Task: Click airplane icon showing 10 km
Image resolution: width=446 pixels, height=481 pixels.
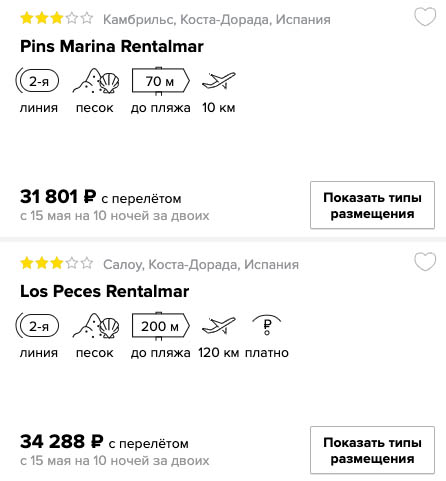Action: tap(219, 81)
